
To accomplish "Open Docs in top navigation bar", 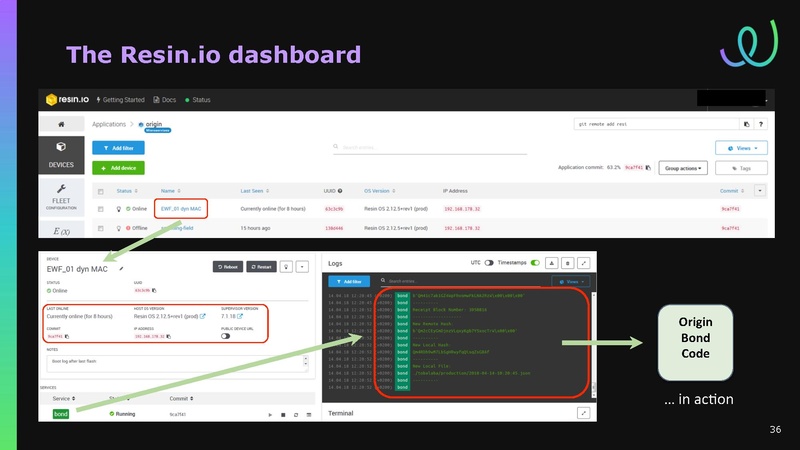I will (x=165, y=100).
